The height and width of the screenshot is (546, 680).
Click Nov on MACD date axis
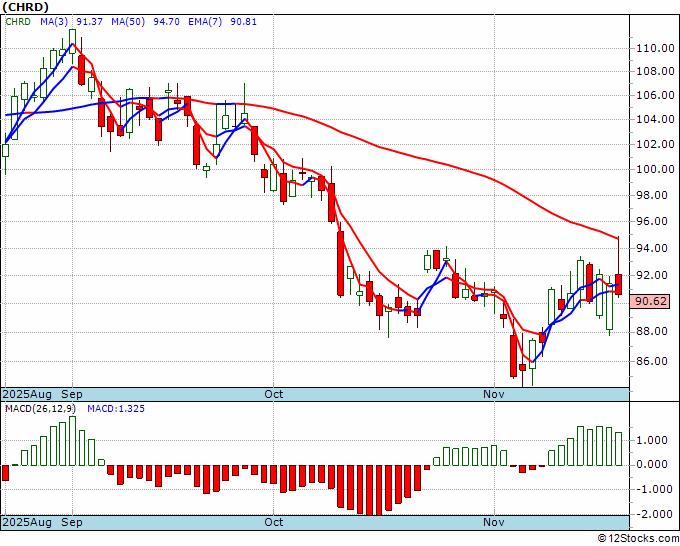coord(494,522)
